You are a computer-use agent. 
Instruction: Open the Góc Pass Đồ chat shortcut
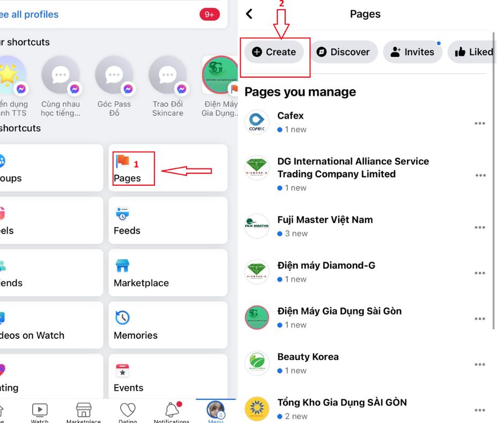[x=114, y=86]
